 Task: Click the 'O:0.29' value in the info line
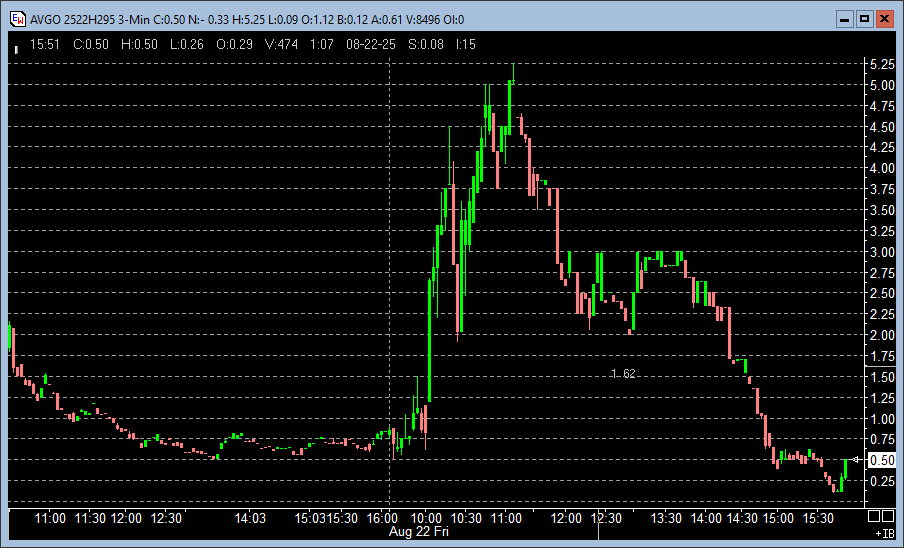pos(235,44)
